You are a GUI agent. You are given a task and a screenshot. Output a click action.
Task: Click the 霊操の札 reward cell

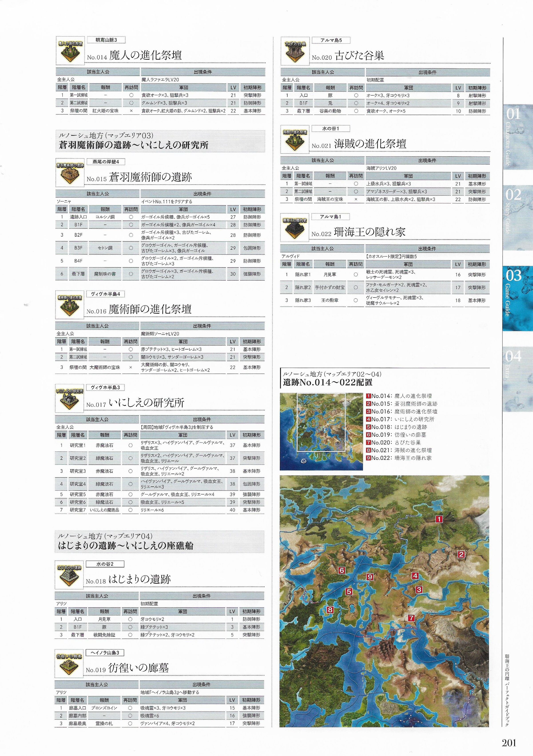click(x=104, y=723)
